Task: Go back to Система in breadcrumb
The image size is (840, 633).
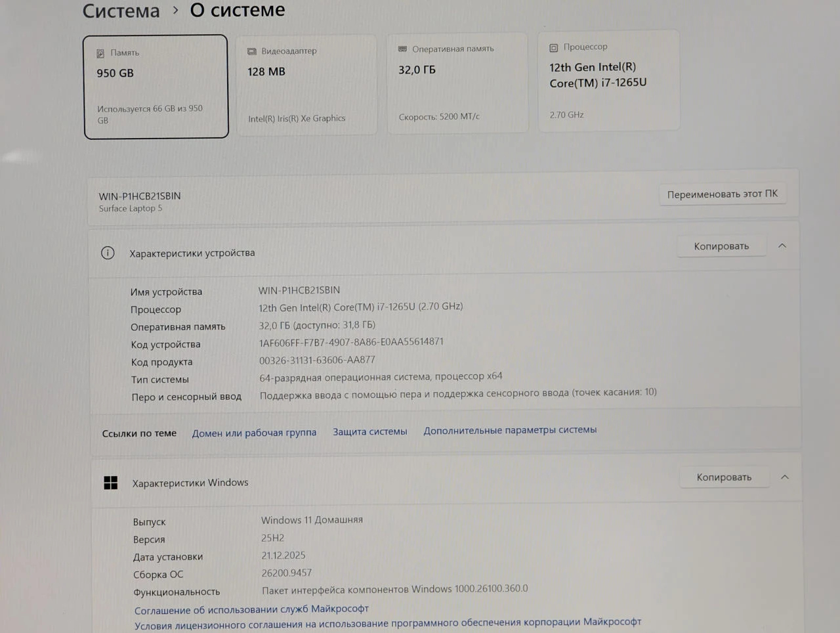Action: (x=121, y=11)
